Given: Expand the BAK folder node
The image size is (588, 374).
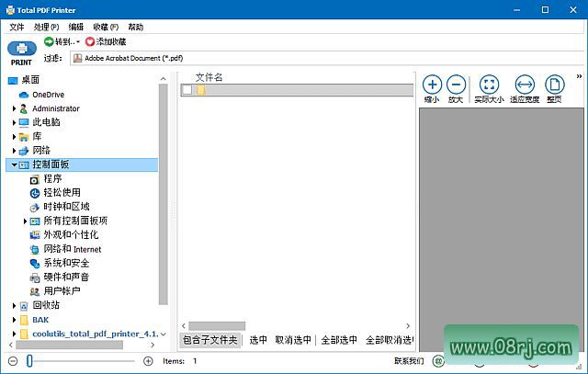Looking at the screenshot, I should (x=14, y=320).
